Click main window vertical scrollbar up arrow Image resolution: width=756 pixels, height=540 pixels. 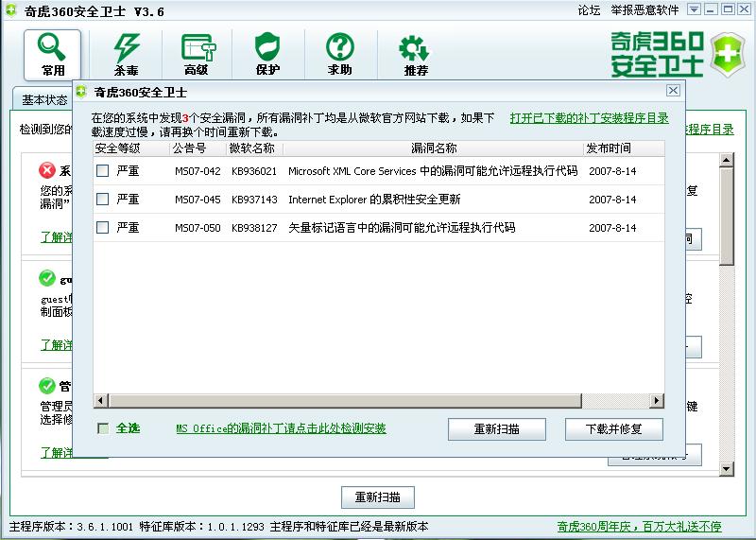click(726, 160)
